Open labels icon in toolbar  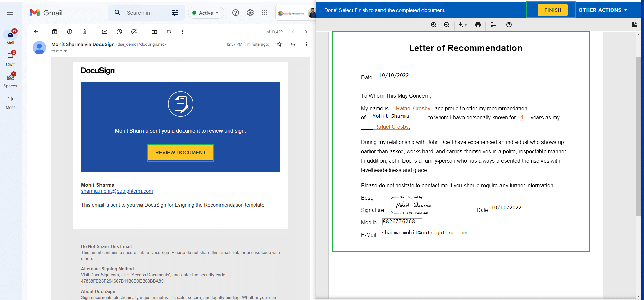click(169, 32)
